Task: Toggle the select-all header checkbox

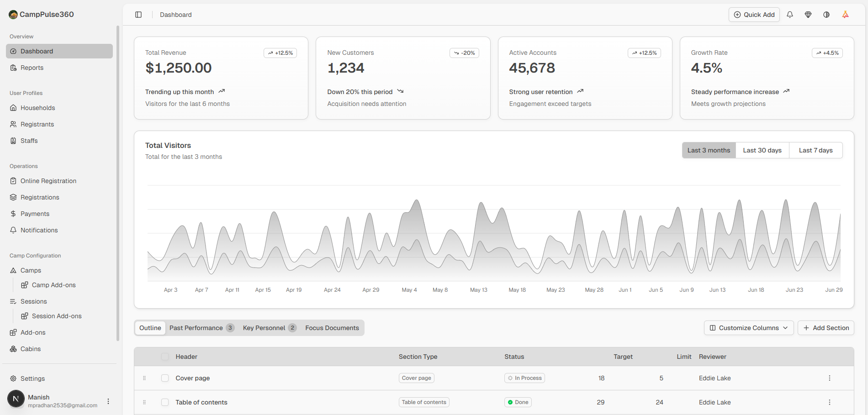Action: click(165, 357)
